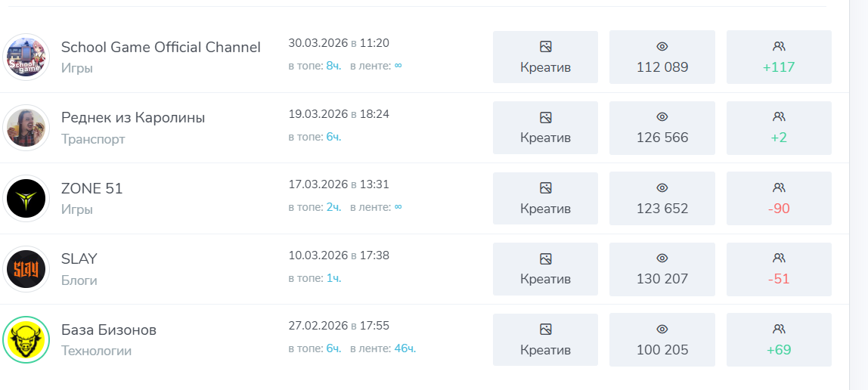
Task: Click 126 566 views button
Action: [662, 128]
